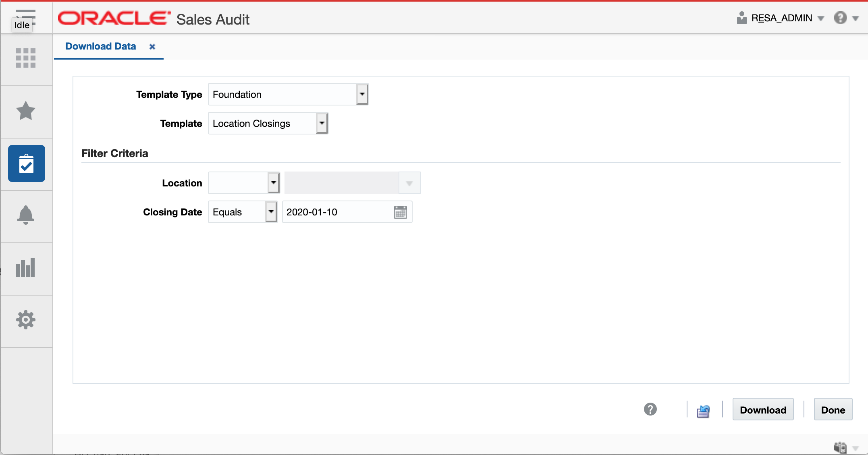Open the Favorites star sidebar icon
The height and width of the screenshot is (455, 868).
(x=26, y=111)
